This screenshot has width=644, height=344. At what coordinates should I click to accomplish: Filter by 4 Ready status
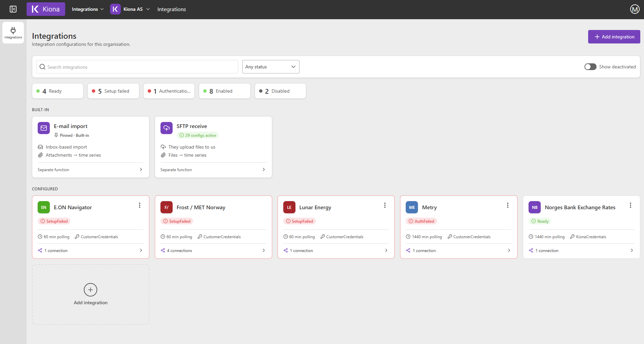coord(58,91)
